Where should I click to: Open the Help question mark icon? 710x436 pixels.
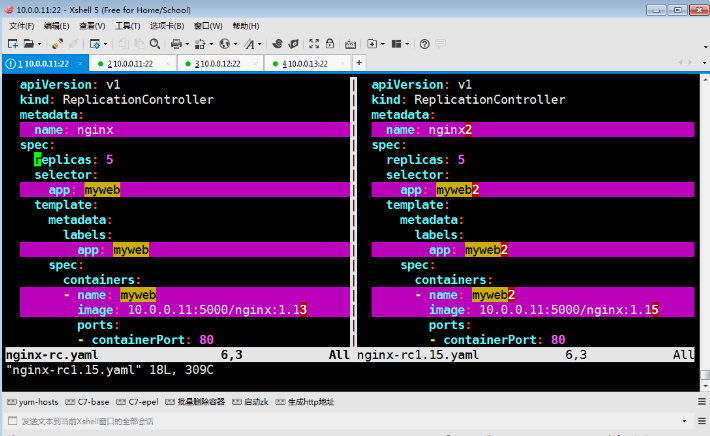[424, 44]
